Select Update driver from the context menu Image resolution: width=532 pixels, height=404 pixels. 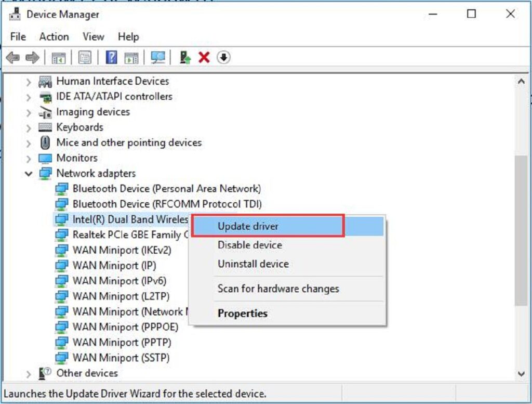tap(247, 226)
